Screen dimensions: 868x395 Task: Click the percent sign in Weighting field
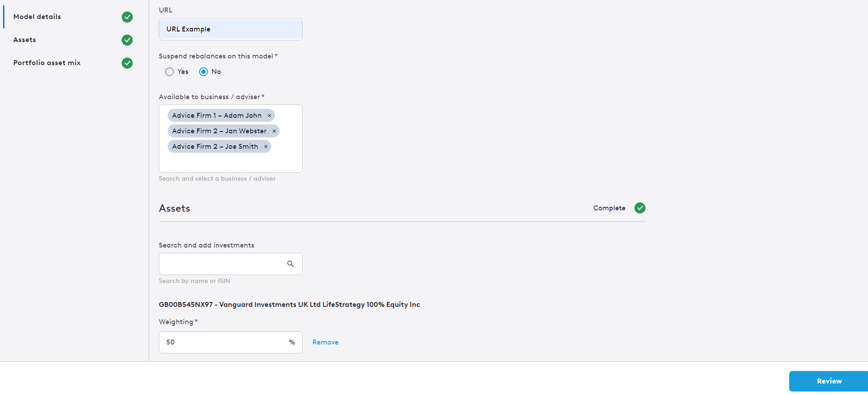(292, 342)
